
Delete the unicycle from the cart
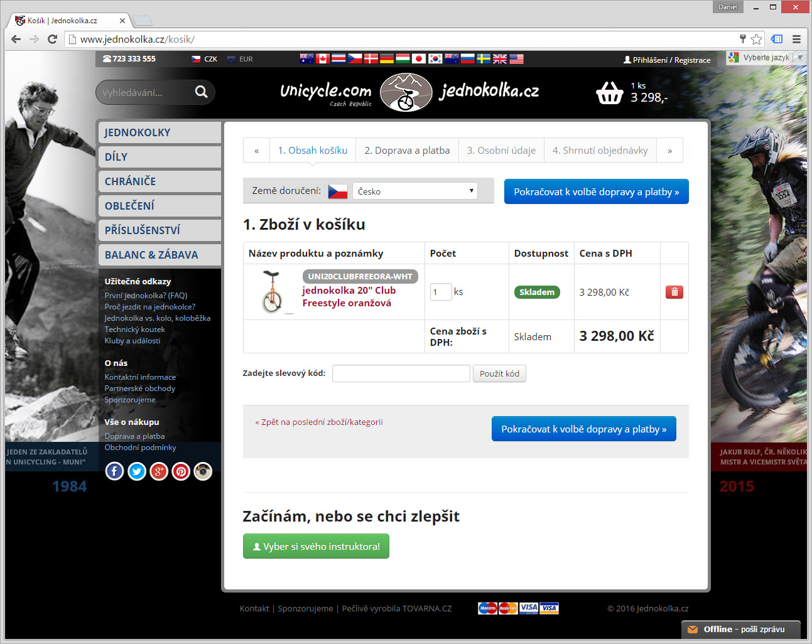click(x=674, y=292)
